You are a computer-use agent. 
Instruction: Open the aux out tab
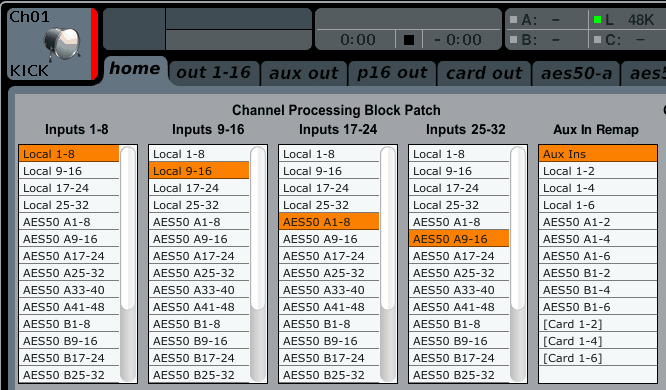pos(304,73)
